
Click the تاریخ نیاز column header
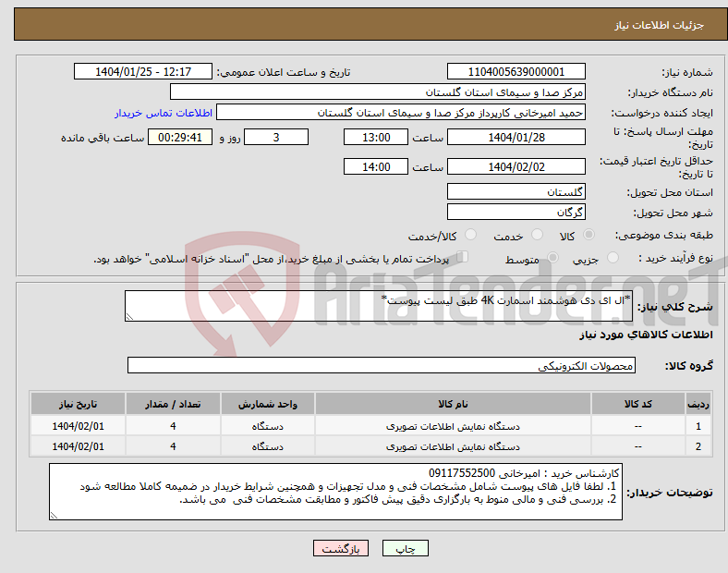78,404
